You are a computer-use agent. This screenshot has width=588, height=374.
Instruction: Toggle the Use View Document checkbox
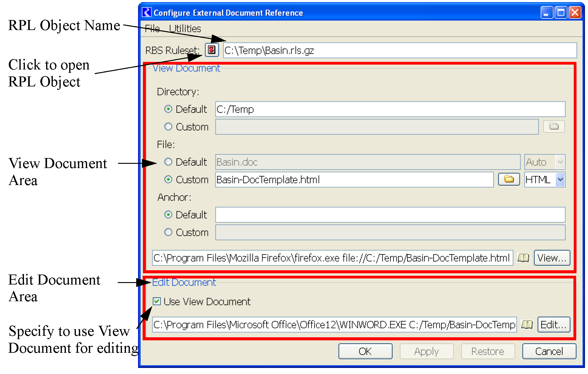pyautogui.click(x=157, y=301)
